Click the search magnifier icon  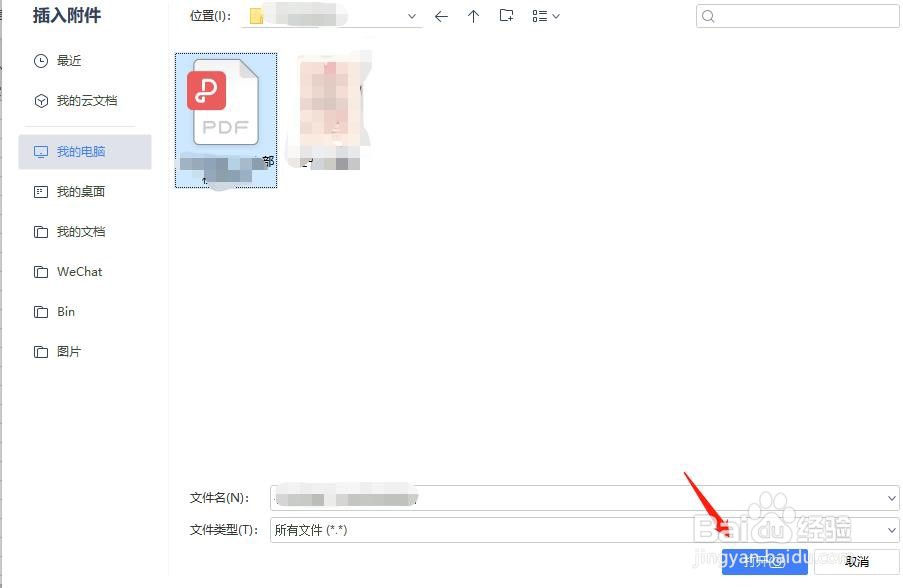(707, 16)
